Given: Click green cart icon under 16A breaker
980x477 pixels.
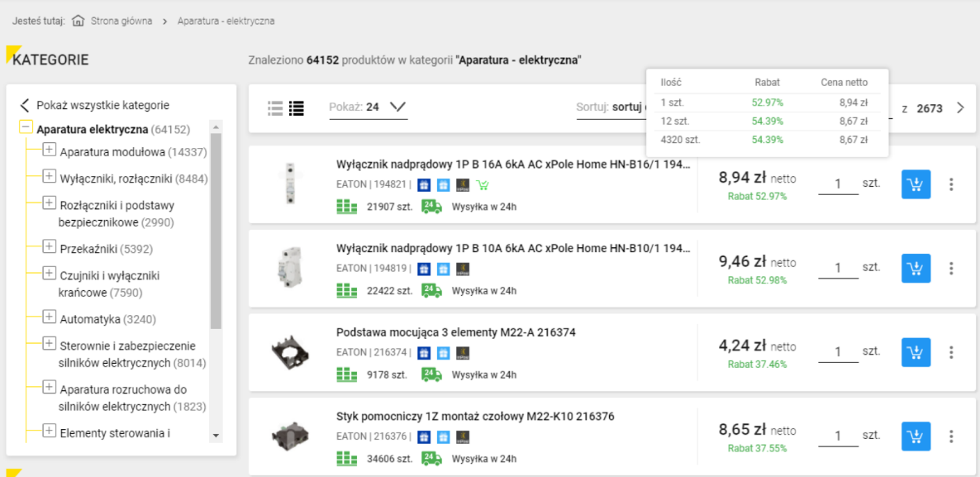Looking at the screenshot, I should coord(483,185).
